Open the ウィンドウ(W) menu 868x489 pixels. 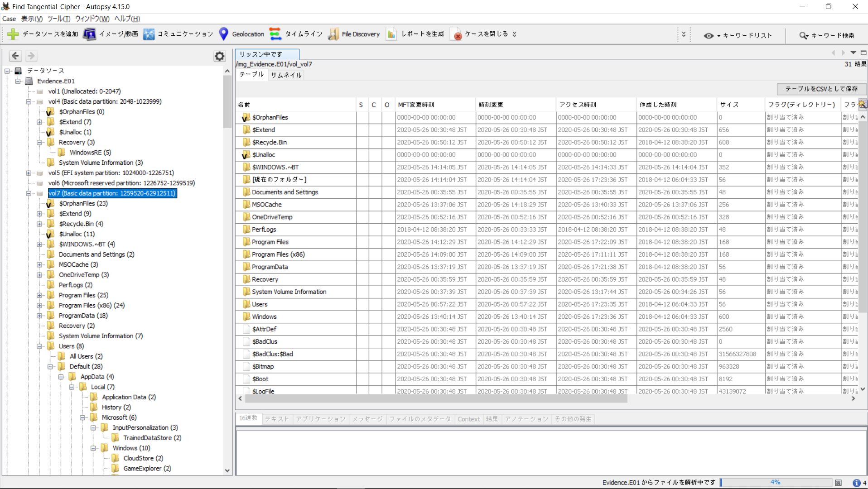92,19
